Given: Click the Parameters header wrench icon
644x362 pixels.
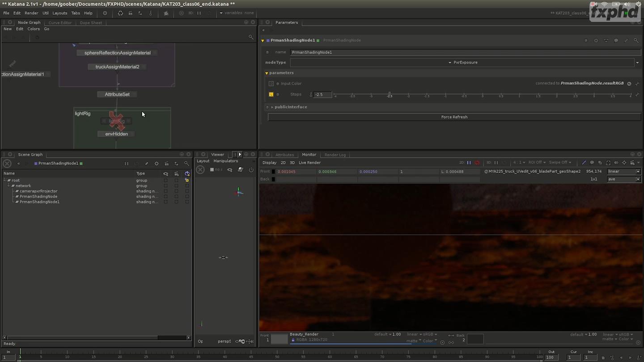Looking at the screenshot, I should tap(626, 41).
